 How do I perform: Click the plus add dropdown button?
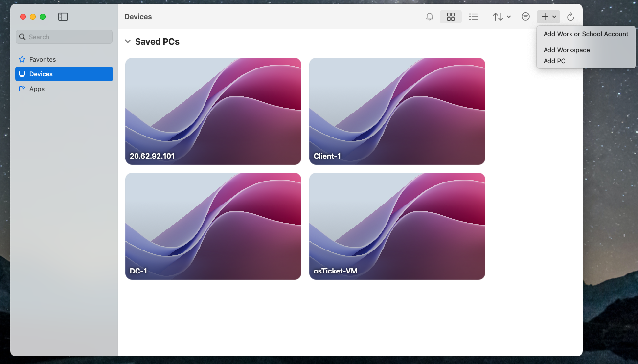click(x=548, y=17)
